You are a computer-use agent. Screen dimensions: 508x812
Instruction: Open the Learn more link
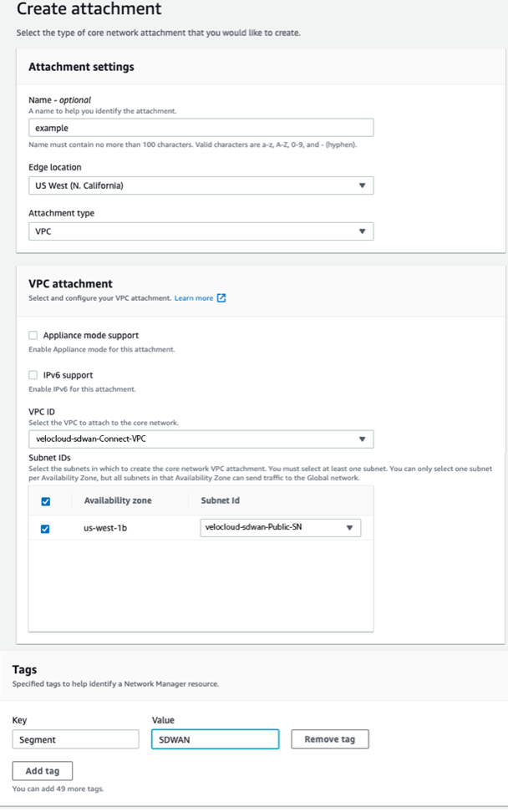pos(194,298)
